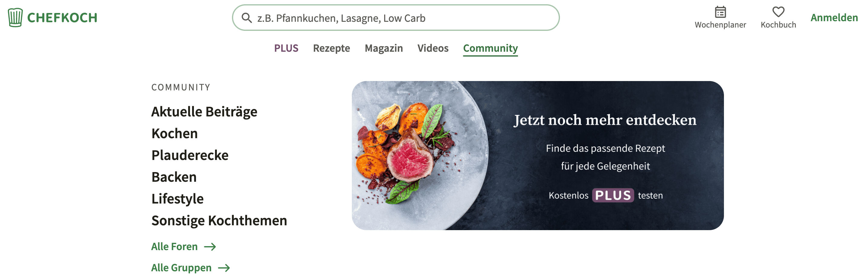868x277 pixels.
Task: Open the Magazin navigation menu
Action: (x=384, y=48)
